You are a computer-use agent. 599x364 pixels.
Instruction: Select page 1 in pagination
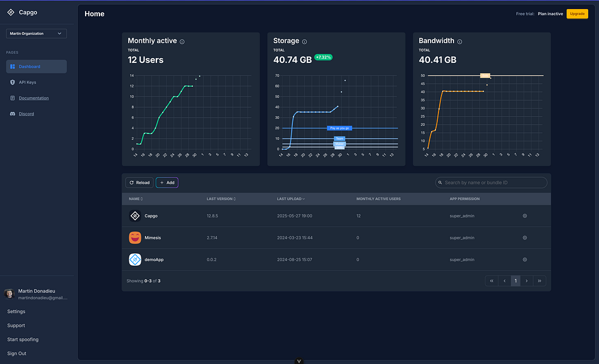[x=515, y=281]
